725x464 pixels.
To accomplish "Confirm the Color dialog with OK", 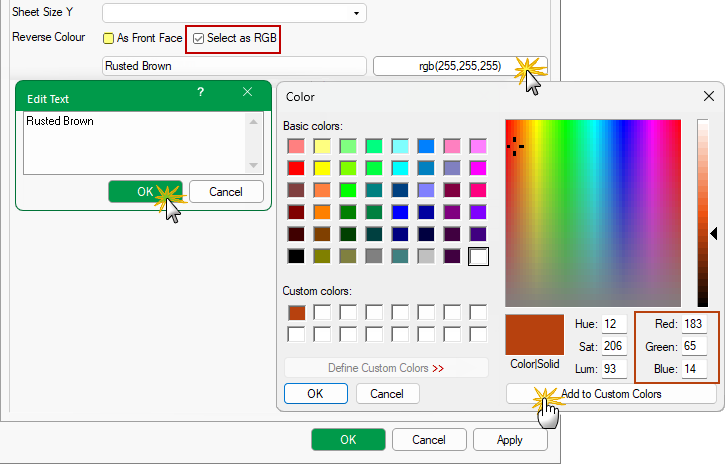I will point(315,394).
